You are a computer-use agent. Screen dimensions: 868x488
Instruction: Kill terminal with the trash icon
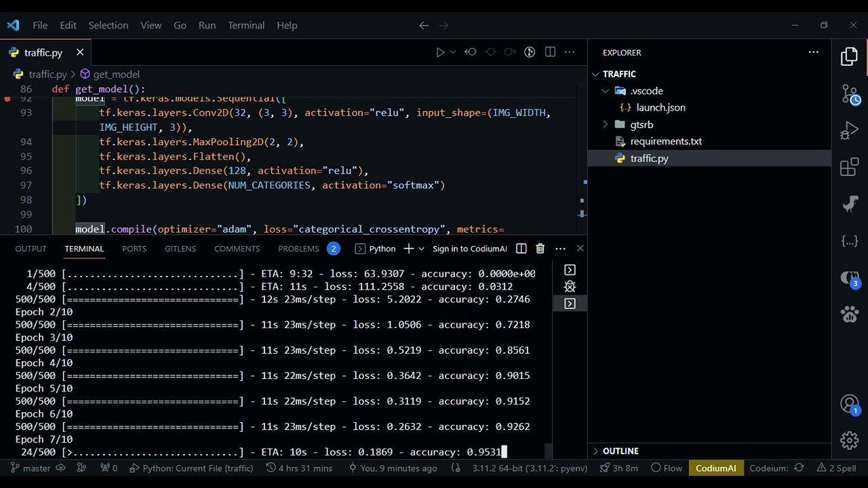pyautogui.click(x=540, y=249)
